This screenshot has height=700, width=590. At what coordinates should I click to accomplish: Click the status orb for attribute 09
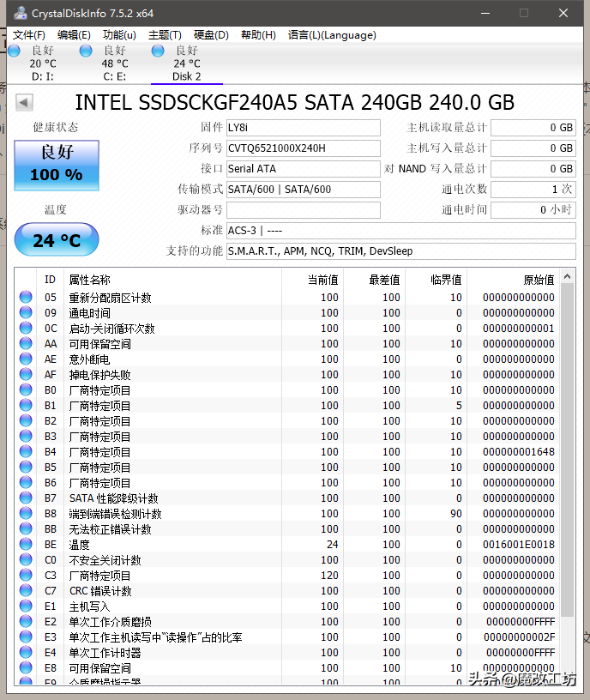(26, 312)
